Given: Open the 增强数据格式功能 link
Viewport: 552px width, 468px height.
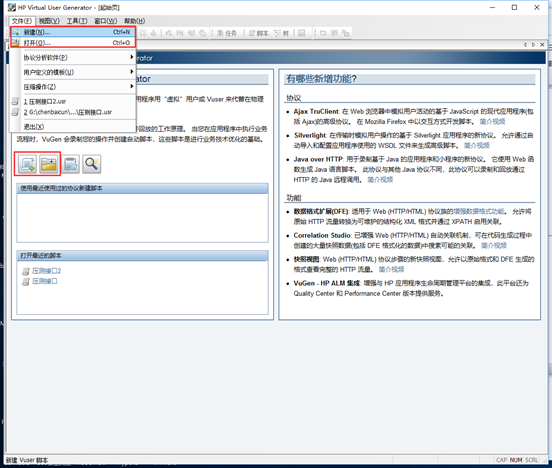Looking at the screenshot, I should pos(478,211).
